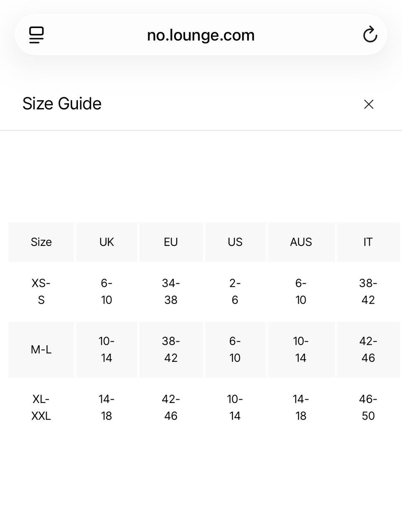
Task: Click the XS-S size row label
Action: click(41, 292)
